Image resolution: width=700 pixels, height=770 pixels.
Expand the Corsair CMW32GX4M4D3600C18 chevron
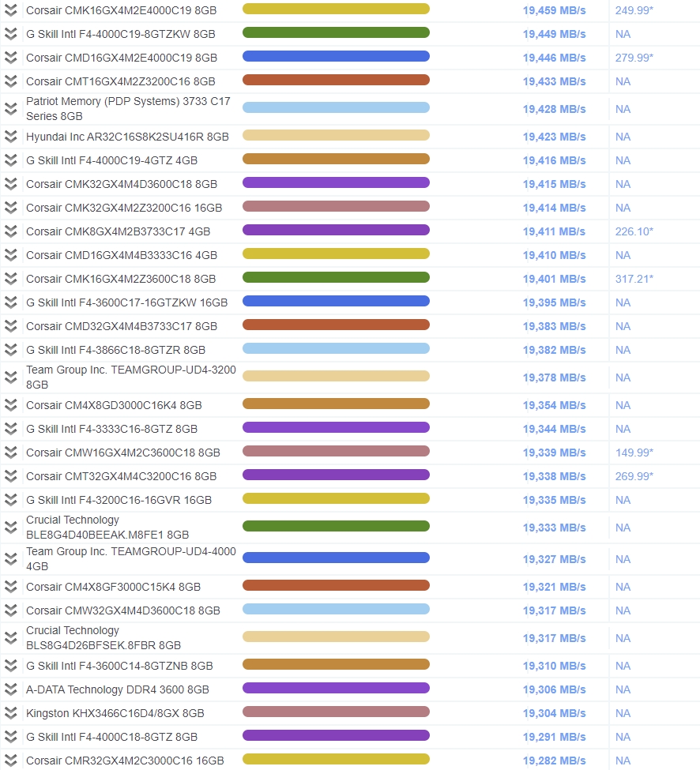11,610
